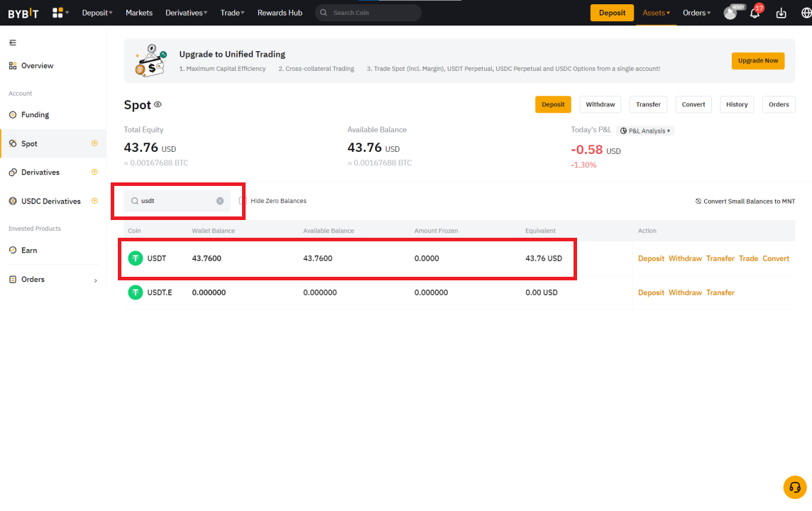The height and width of the screenshot is (511, 812).
Task: Click USDT.E equivalent 0.00 USD
Action: click(x=541, y=292)
